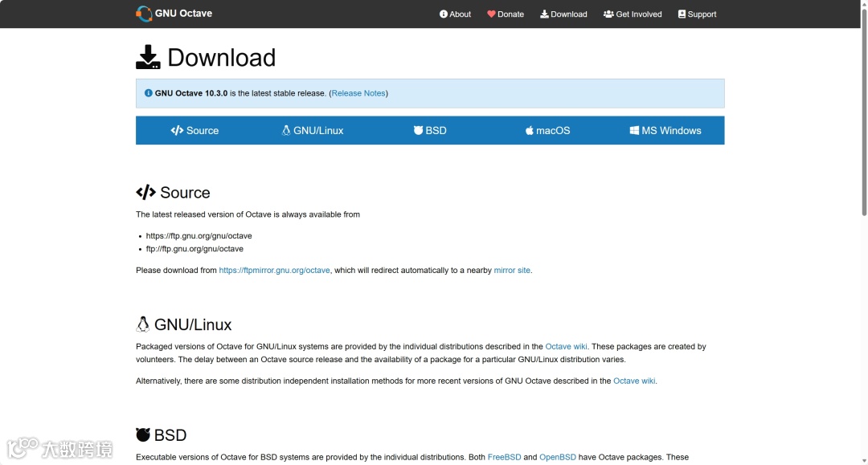Click the code icon beside Source heading
The image size is (868, 465).
[x=145, y=193]
